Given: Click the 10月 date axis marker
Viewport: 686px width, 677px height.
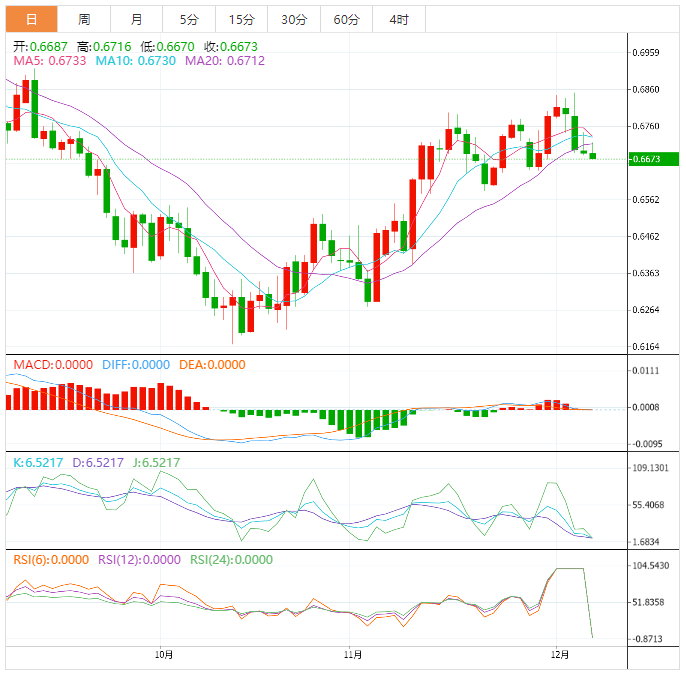Looking at the screenshot, I should coord(165,656).
